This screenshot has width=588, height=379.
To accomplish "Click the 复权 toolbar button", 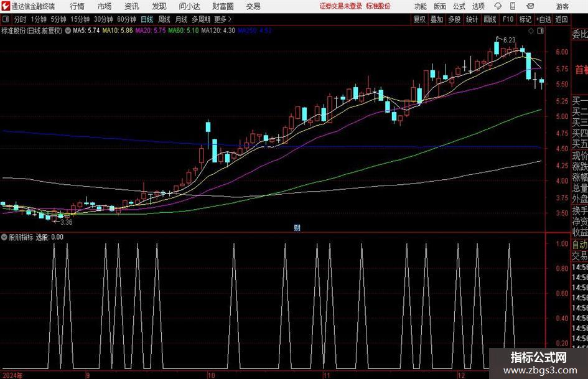I will pyautogui.click(x=419, y=19).
